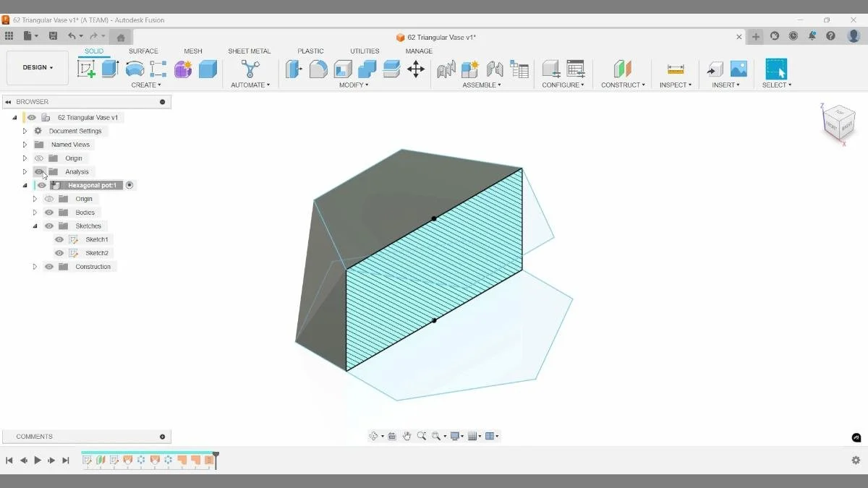Switch to the SURFACE tab
The image size is (868, 488).
coord(143,51)
